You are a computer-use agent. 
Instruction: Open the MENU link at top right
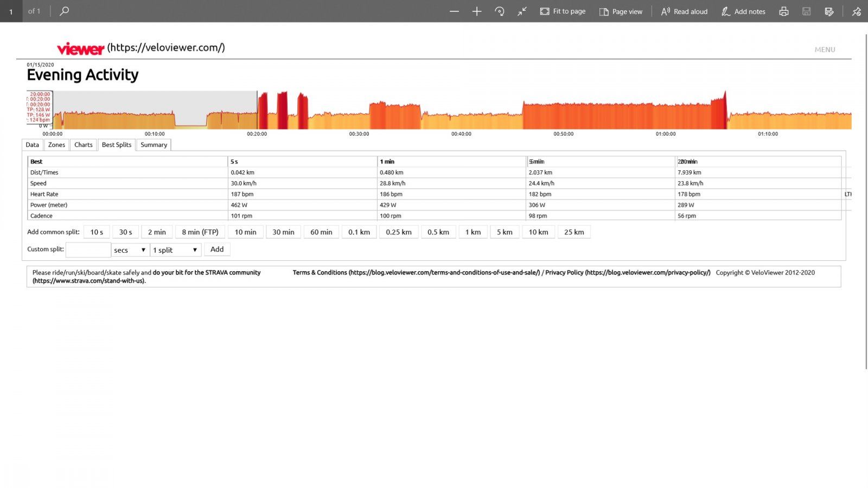[x=825, y=49]
